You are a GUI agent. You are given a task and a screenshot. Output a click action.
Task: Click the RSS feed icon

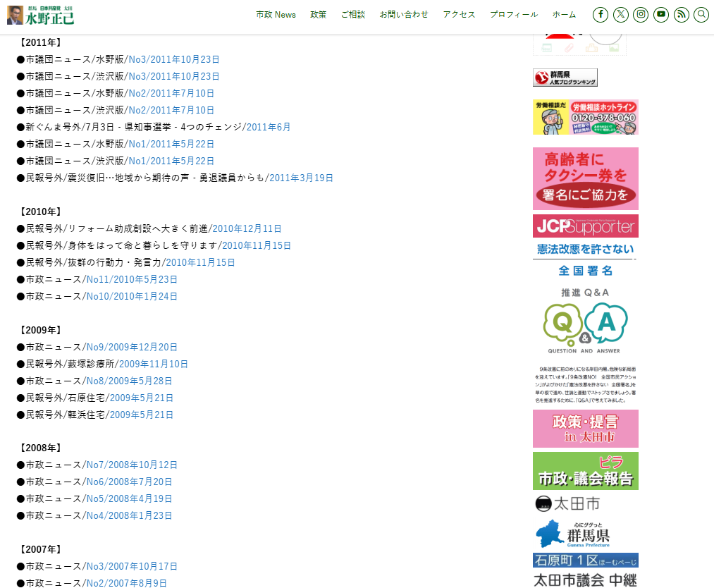[681, 15]
